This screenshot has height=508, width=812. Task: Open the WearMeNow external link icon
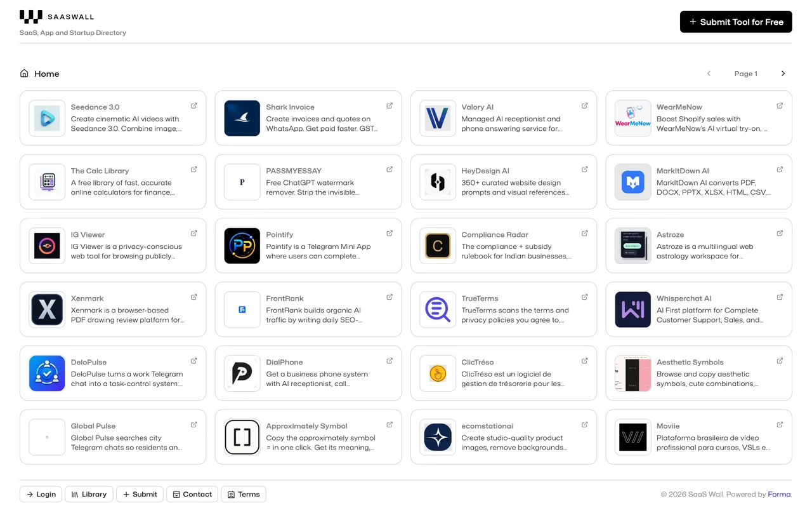point(780,106)
